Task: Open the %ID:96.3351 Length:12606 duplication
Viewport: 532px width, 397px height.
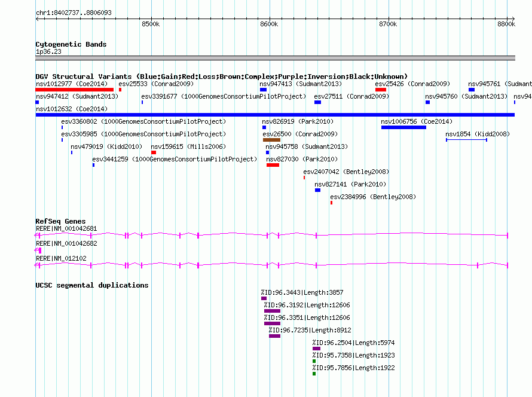Action: click(x=307, y=317)
